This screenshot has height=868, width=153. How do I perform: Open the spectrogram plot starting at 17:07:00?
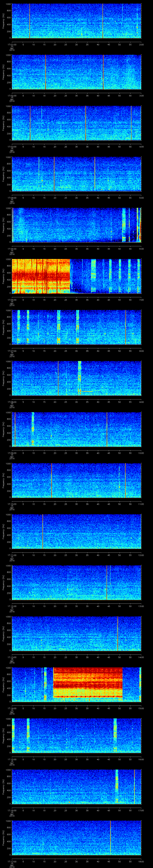point(77,327)
